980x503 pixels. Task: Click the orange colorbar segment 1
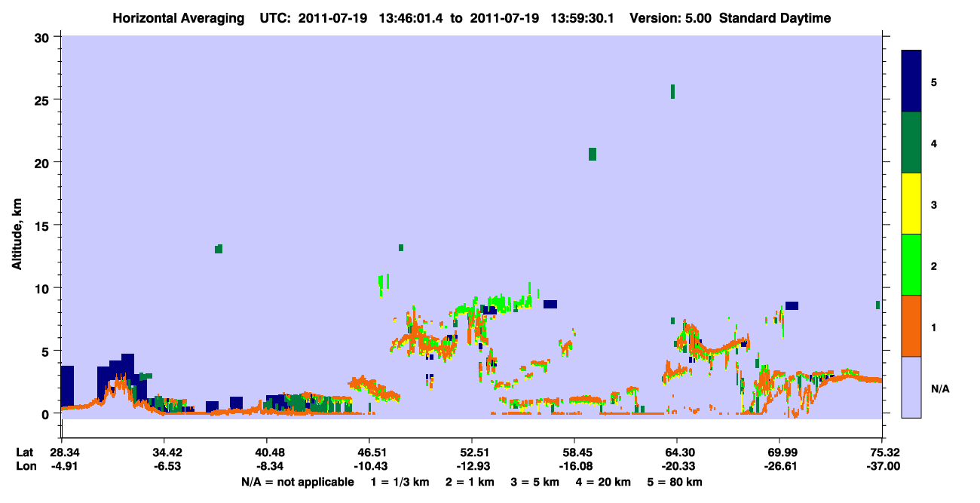911,326
